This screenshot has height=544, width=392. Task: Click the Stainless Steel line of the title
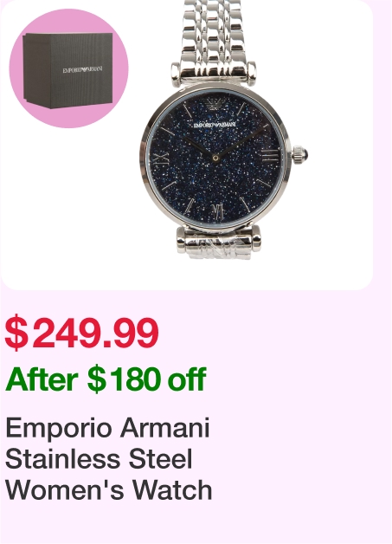(99, 459)
